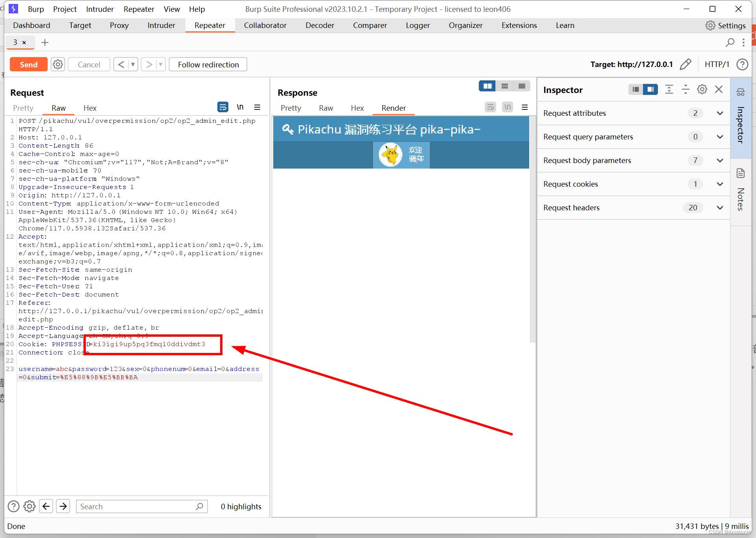Go to previous search match arrow
Screen dimensions: 756x538
[x=46, y=506]
